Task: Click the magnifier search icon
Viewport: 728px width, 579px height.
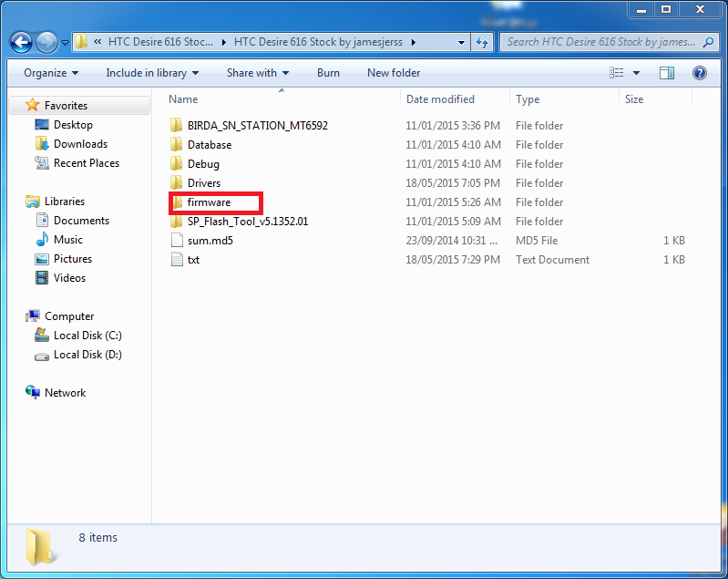Action: tap(708, 42)
